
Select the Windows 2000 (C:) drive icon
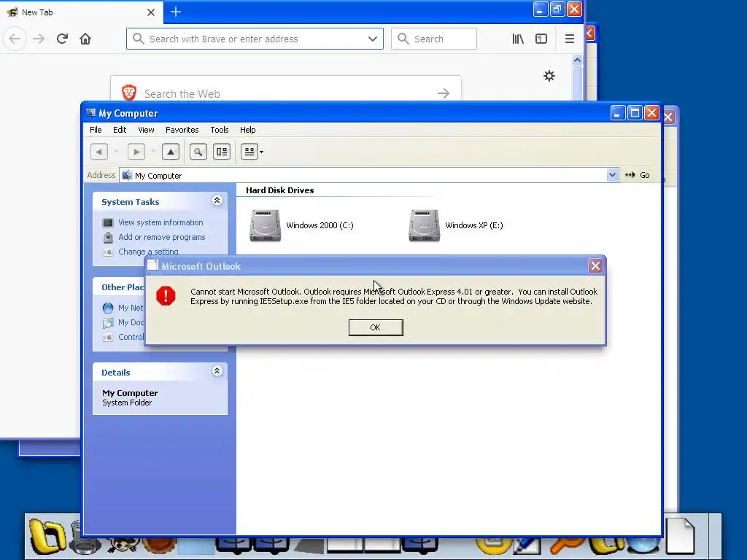(266, 225)
